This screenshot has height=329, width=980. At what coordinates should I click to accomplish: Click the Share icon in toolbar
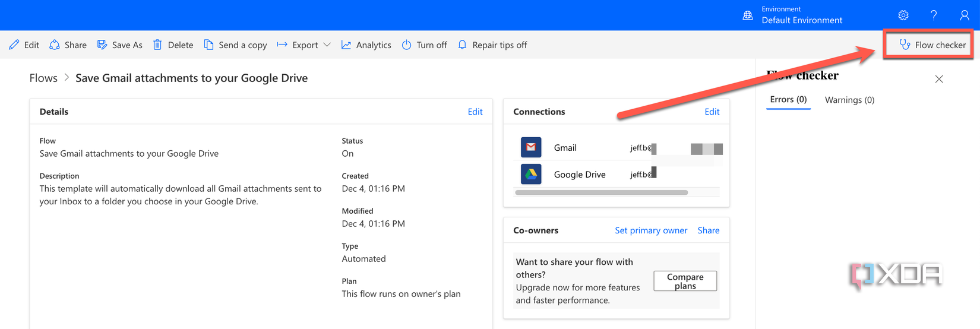55,45
